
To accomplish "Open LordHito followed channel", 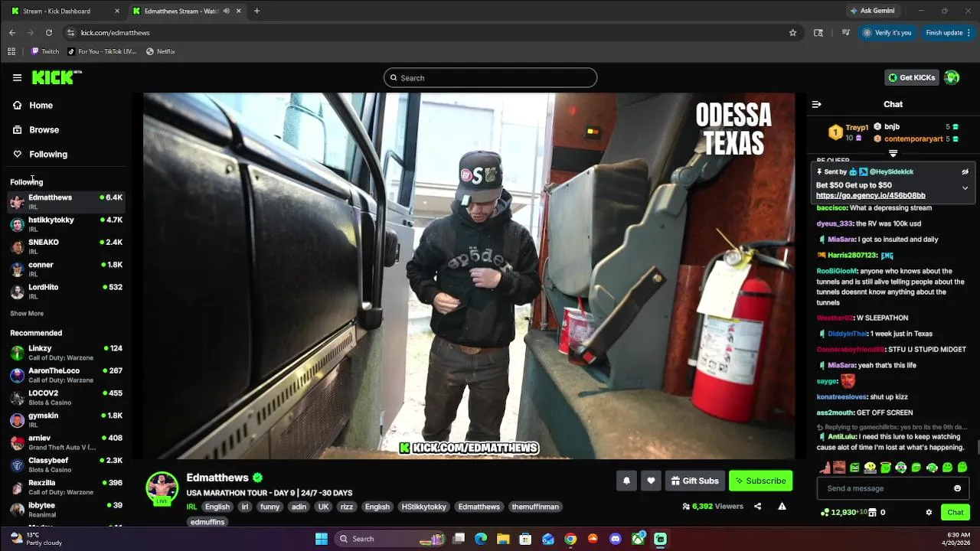I will click(x=66, y=291).
